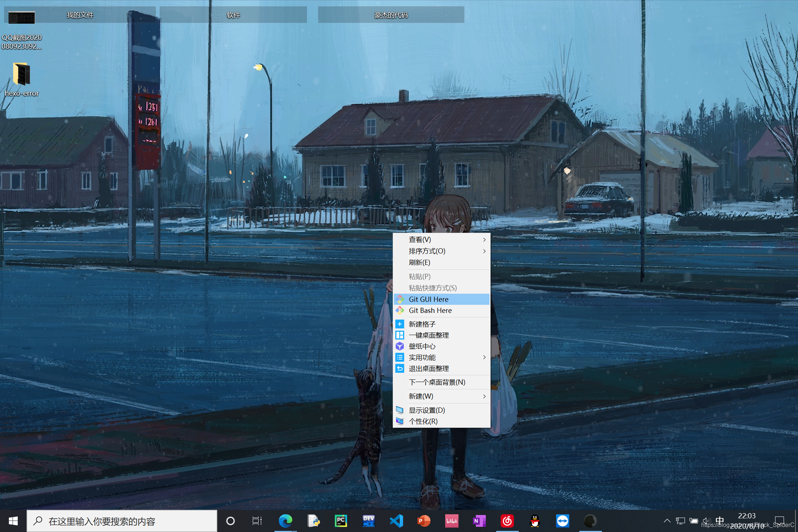Viewport: 798px width, 532px height.
Task: Launch PowerPoint taskbar icon
Action: (x=424, y=521)
